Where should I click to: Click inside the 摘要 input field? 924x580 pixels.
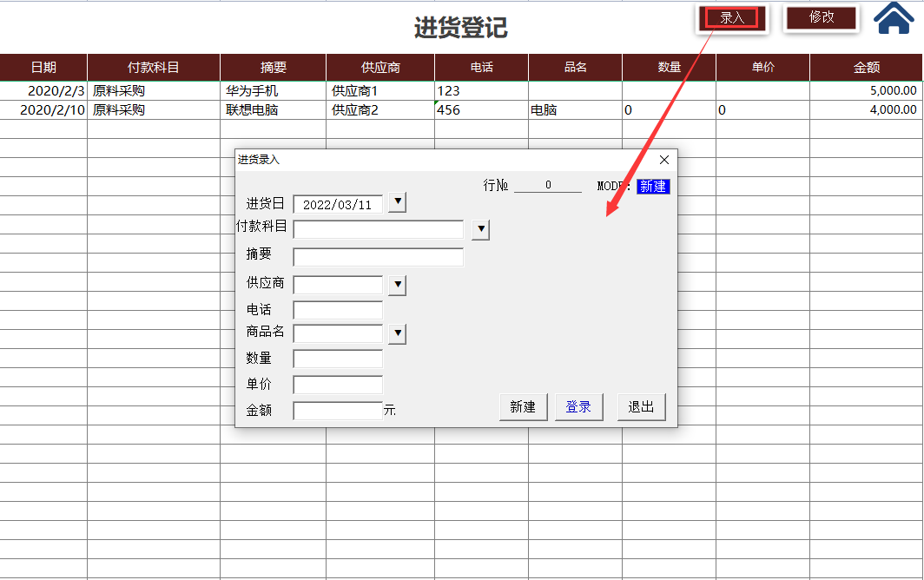[378, 256]
